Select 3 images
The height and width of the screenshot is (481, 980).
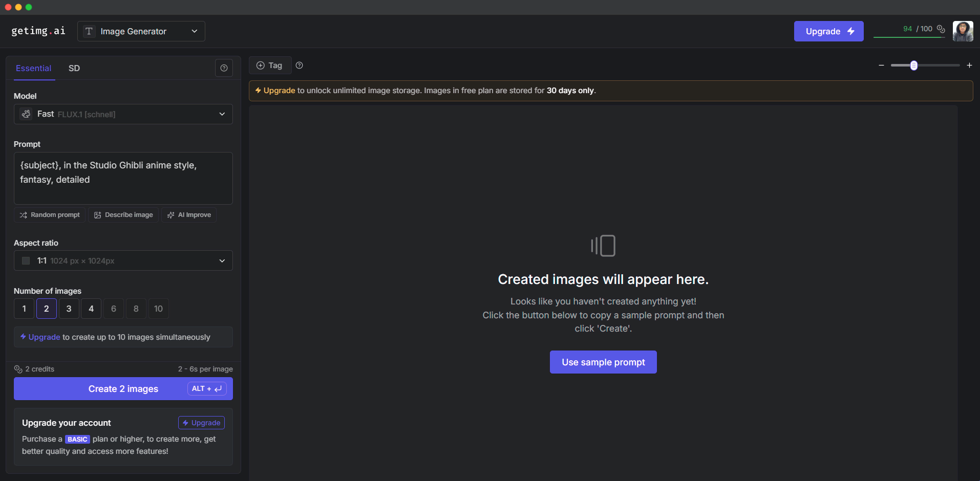coord(69,309)
